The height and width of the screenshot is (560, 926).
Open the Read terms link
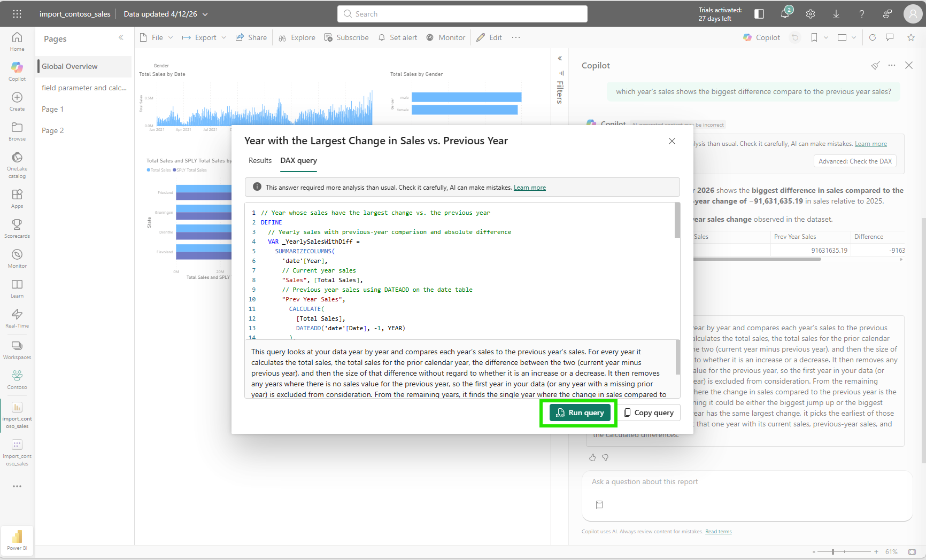(x=718, y=532)
